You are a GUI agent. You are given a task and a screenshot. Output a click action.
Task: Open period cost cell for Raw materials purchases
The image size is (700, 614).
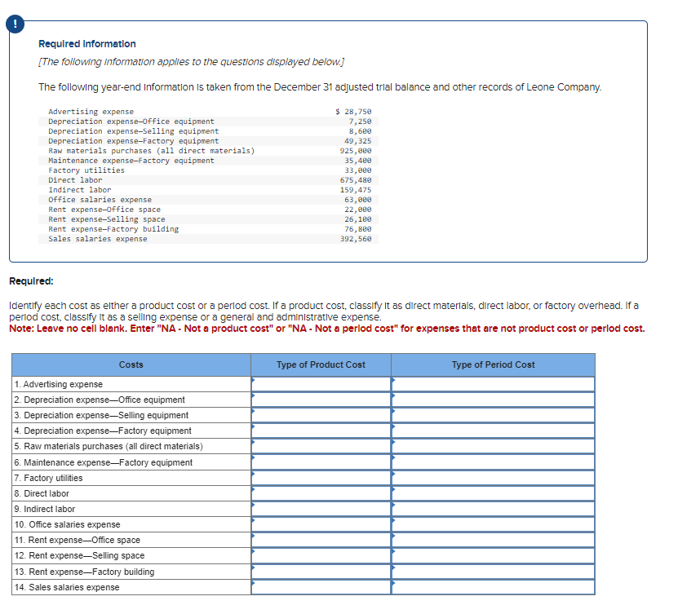493,447
